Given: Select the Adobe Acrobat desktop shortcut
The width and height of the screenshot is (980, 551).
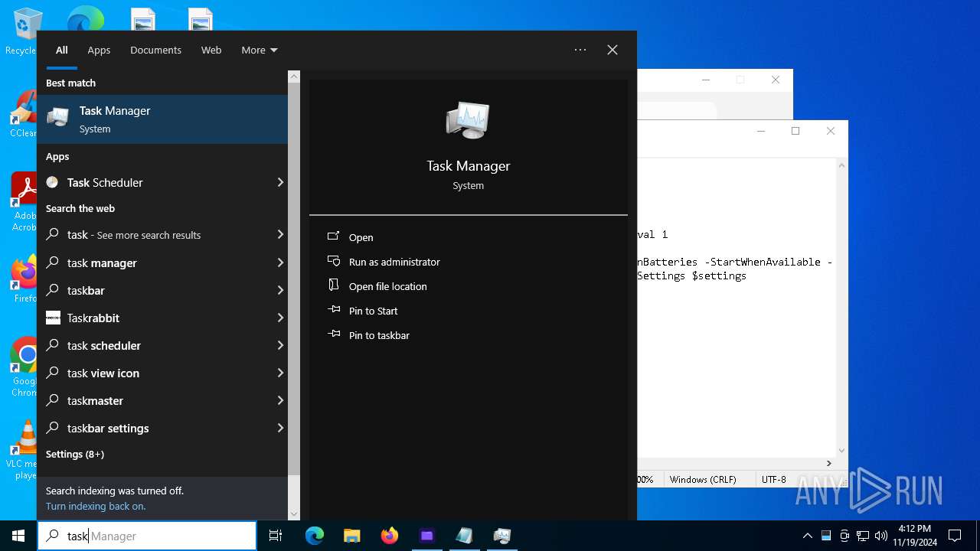Looking at the screenshot, I should coord(24,202).
